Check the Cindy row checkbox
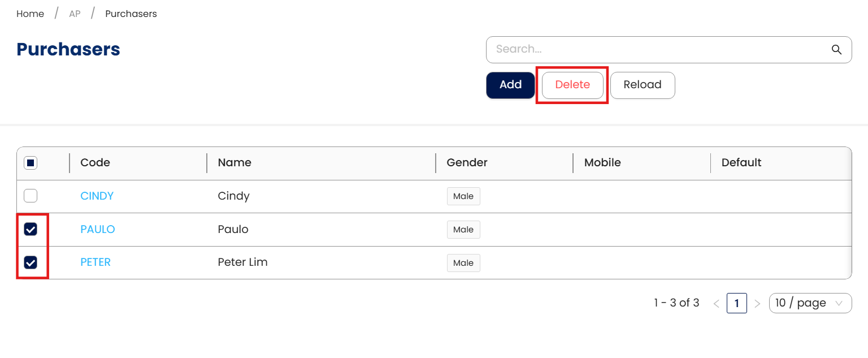Screen dimensions: 868x358 [x=31, y=196]
